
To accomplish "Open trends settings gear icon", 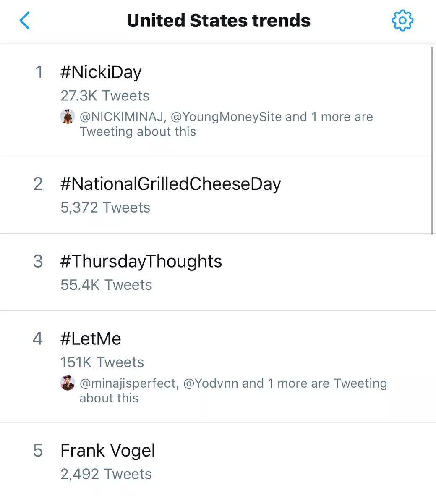I will coord(402,21).
